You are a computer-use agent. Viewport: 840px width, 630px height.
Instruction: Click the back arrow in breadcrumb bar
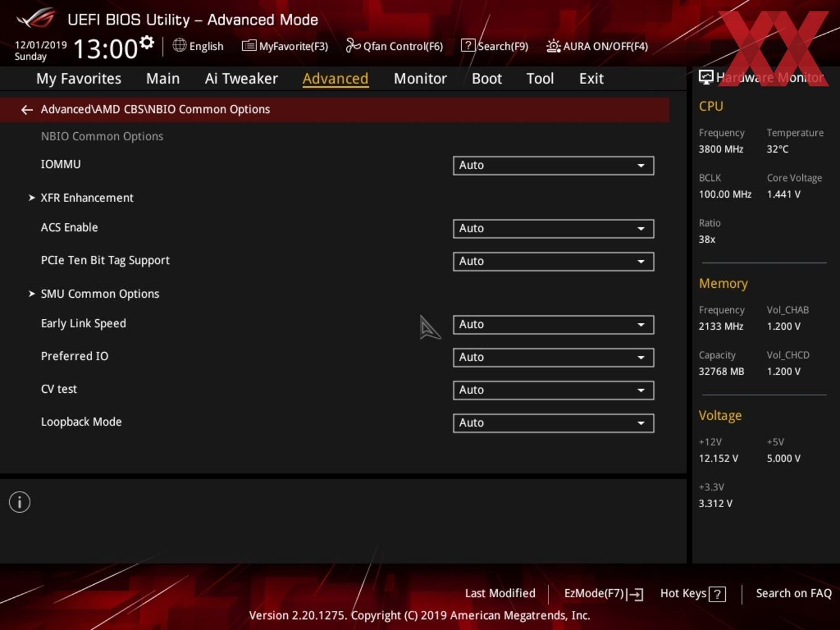(27, 109)
